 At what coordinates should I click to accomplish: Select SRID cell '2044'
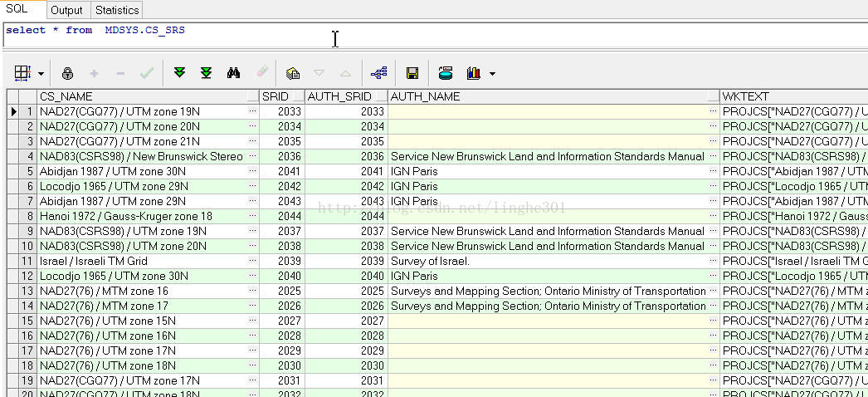coord(282,217)
